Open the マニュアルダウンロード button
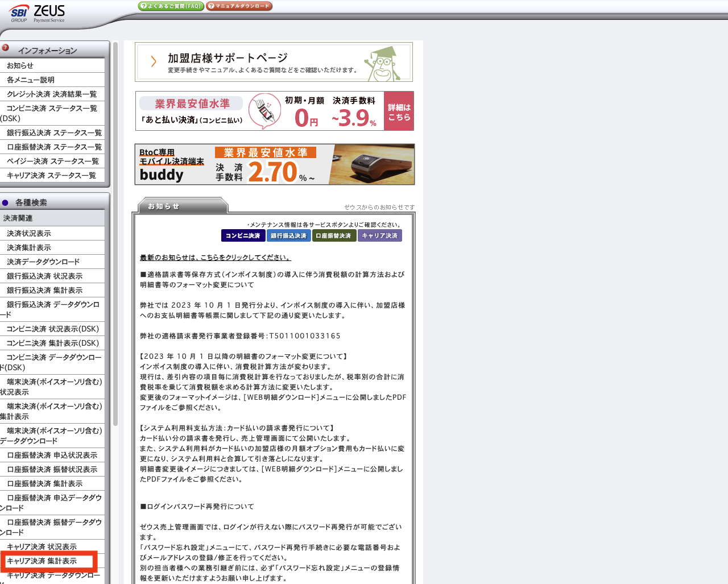The height and width of the screenshot is (584, 728). 239,6
